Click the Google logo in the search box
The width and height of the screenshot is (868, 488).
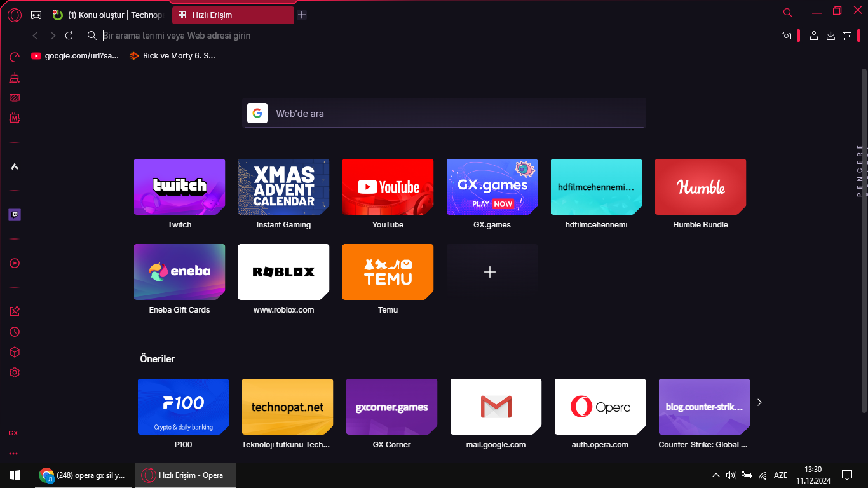257,113
